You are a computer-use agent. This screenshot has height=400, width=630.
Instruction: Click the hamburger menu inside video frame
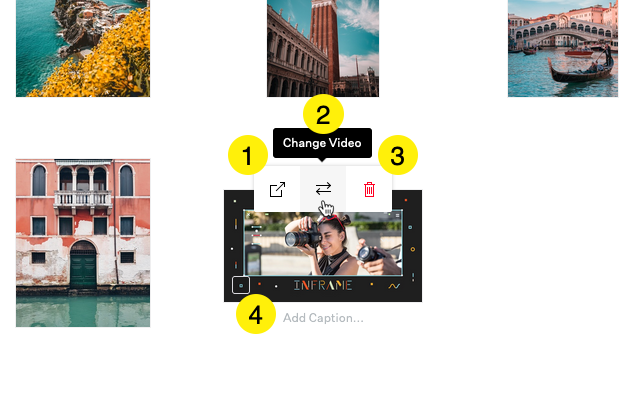click(x=397, y=215)
